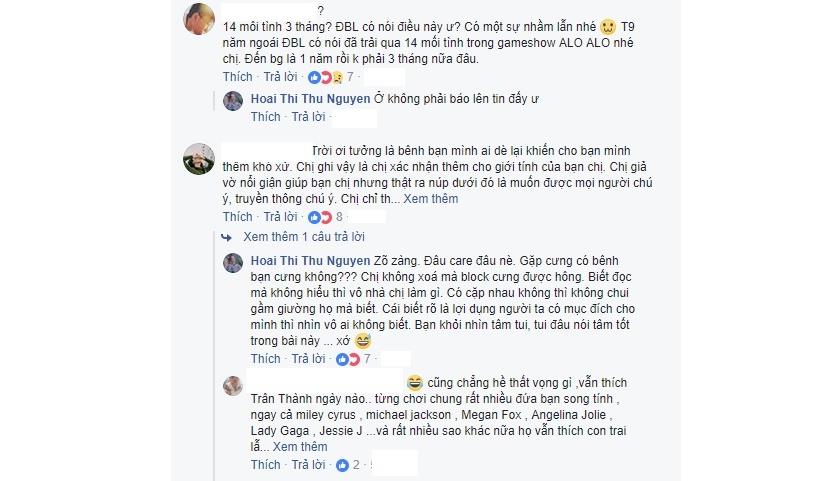The width and height of the screenshot is (819, 481).
Task: Click the reply arrow icon beside Xem thêm 1 câu trả lời
Action: coord(227,238)
